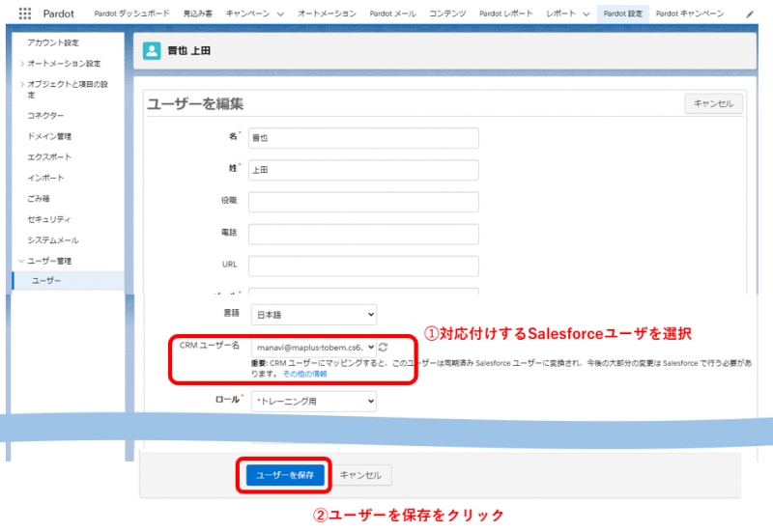Click into the URL input field
773x532 pixels.
pos(363,266)
